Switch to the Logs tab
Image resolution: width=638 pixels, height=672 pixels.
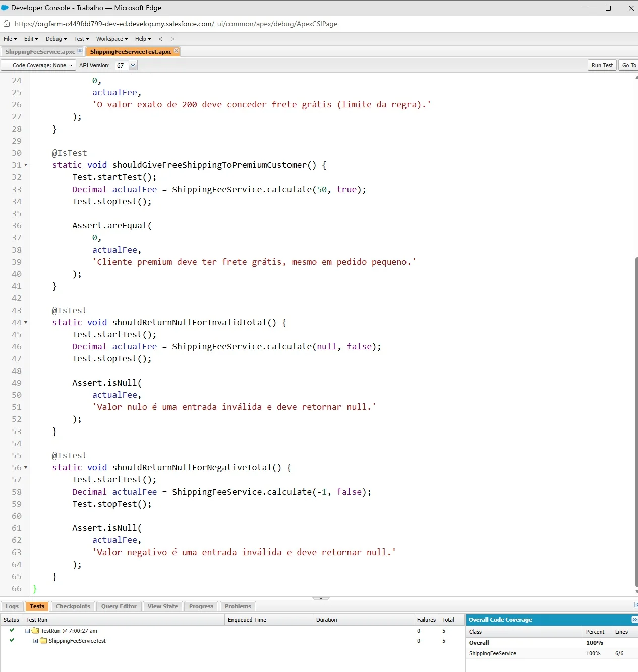point(12,606)
